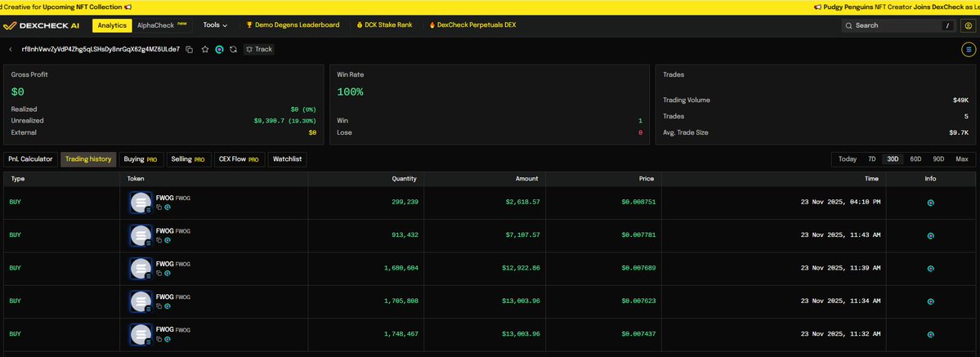This screenshot has height=357, width=980.
Task: Open the Buying PRO tab
Action: click(141, 159)
